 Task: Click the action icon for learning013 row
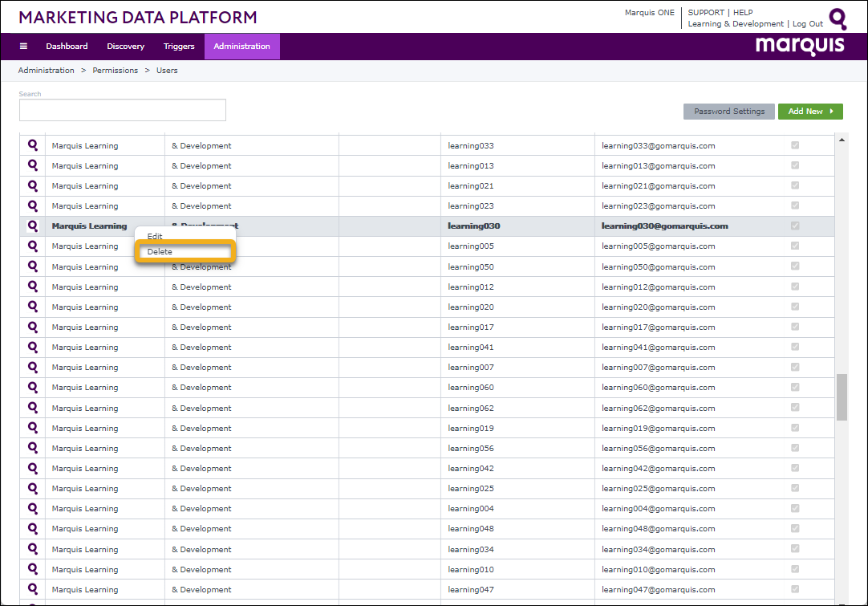[x=33, y=165]
